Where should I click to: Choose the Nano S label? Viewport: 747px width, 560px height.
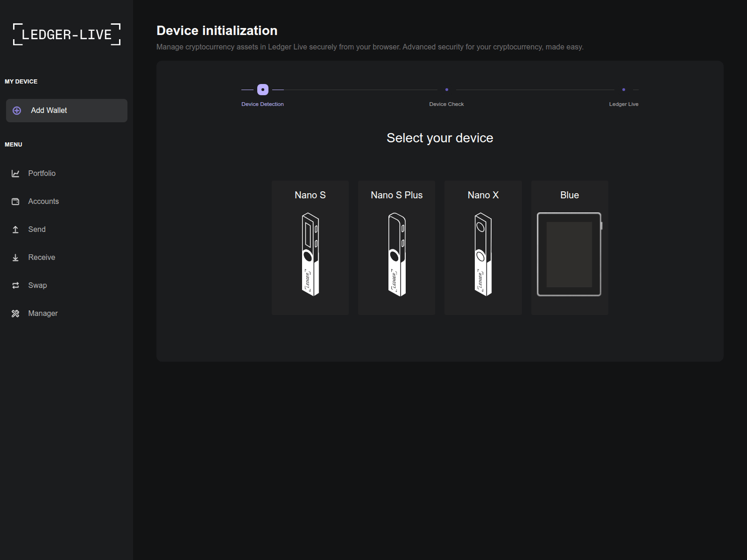310,195
